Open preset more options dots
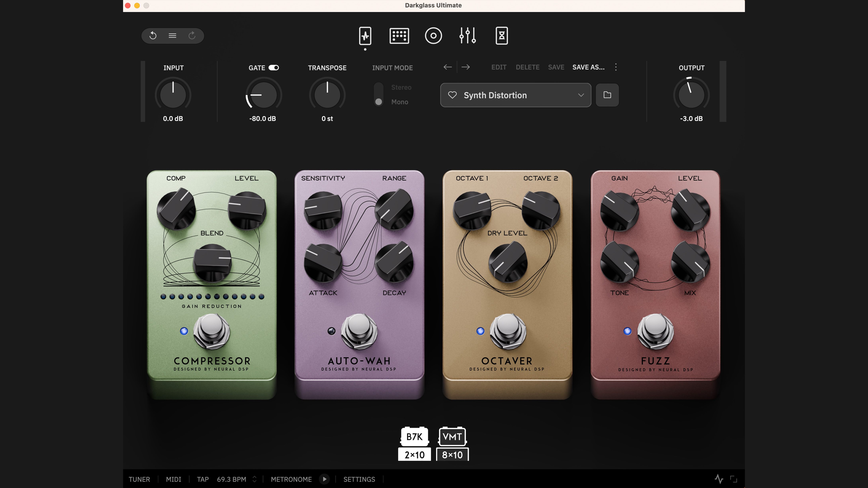The image size is (868, 488). [x=616, y=67]
